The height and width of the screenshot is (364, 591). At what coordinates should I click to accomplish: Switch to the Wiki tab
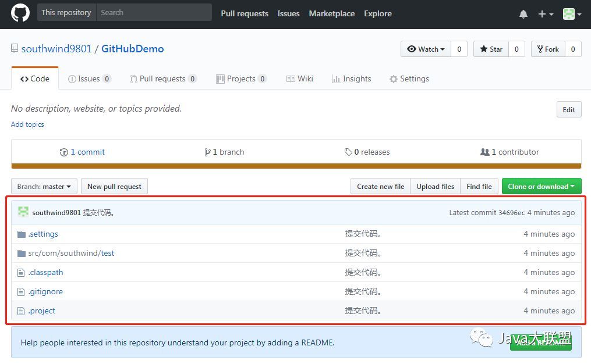point(300,78)
